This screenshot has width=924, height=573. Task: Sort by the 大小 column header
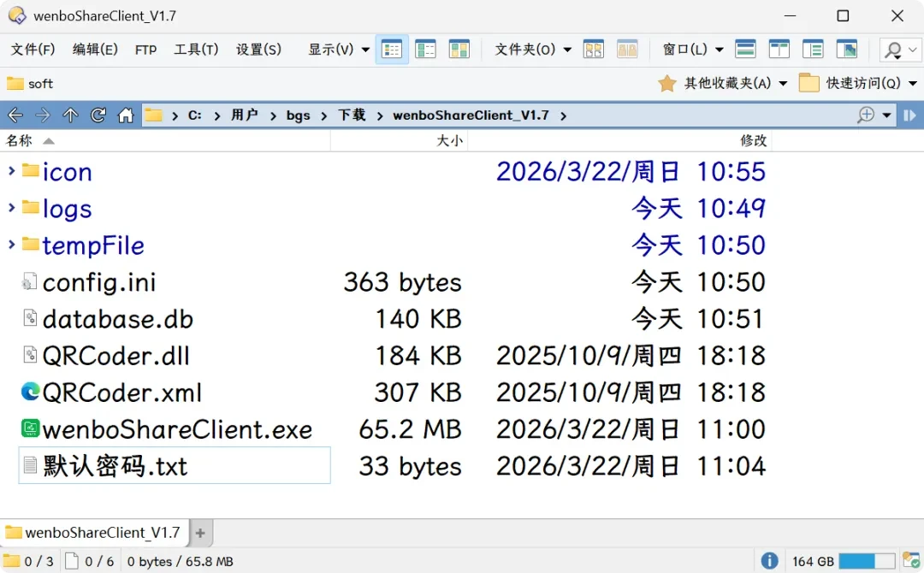(399, 140)
